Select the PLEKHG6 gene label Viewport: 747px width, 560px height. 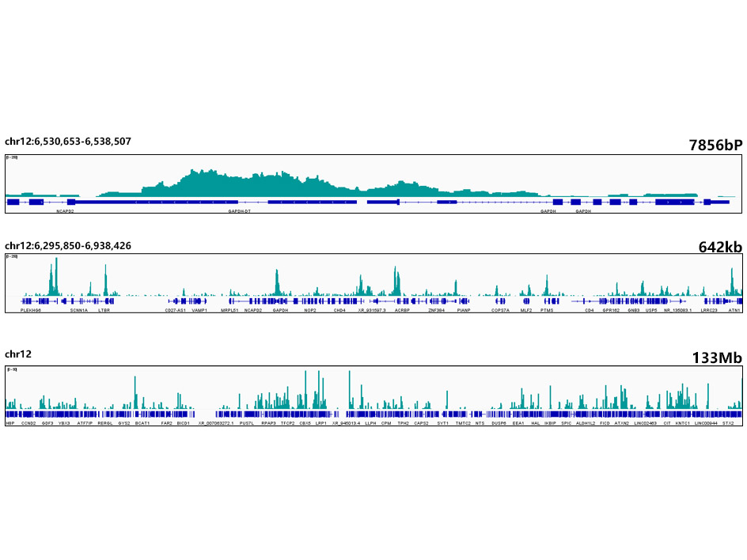(31, 311)
